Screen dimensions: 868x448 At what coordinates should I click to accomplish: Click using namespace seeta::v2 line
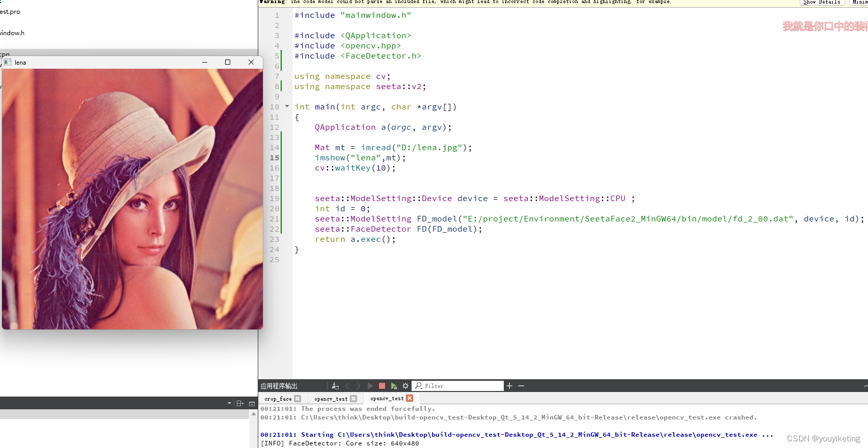pyautogui.click(x=360, y=87)
